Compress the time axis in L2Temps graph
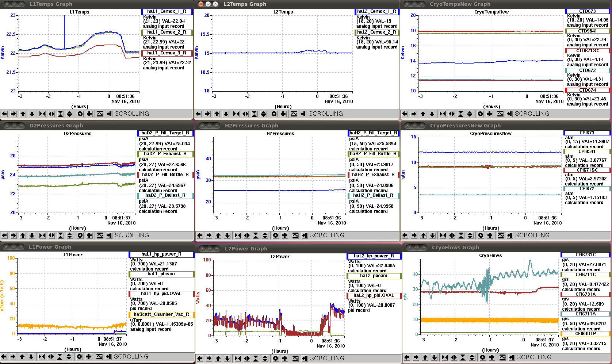612x364 pixels. click(236, 114)
